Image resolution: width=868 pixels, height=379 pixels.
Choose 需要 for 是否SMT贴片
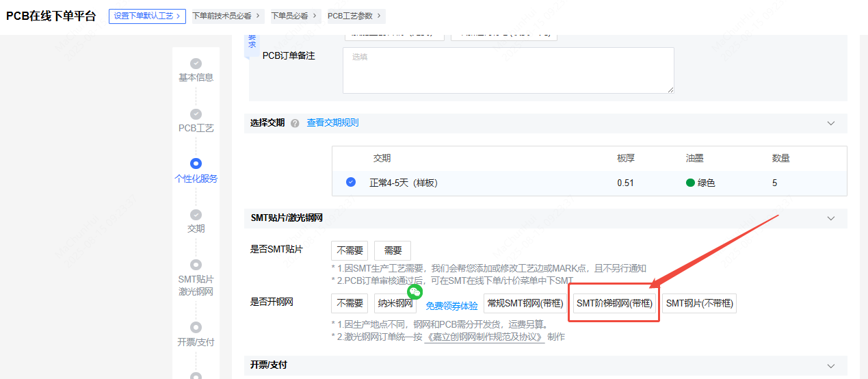(392, 250)
